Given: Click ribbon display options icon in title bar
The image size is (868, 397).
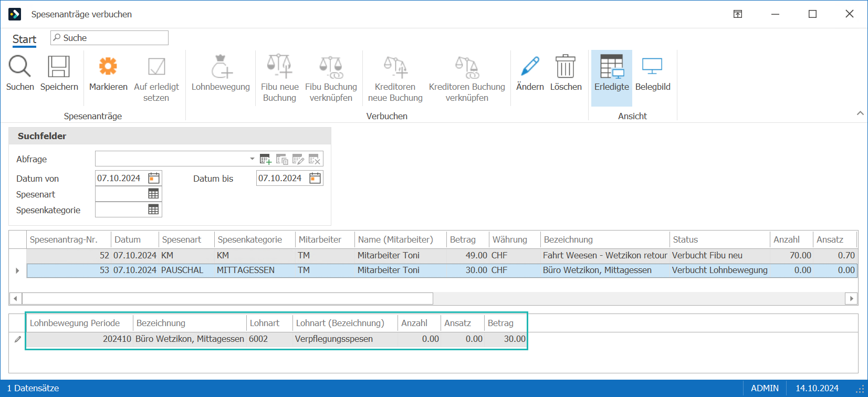Looking at the screenshot, I should tap(738, 14).
